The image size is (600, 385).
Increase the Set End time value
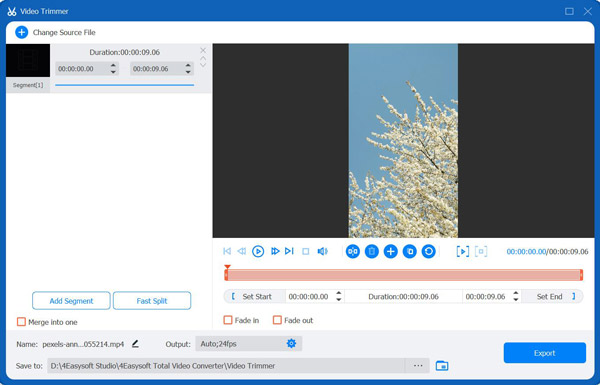[516, 294]
